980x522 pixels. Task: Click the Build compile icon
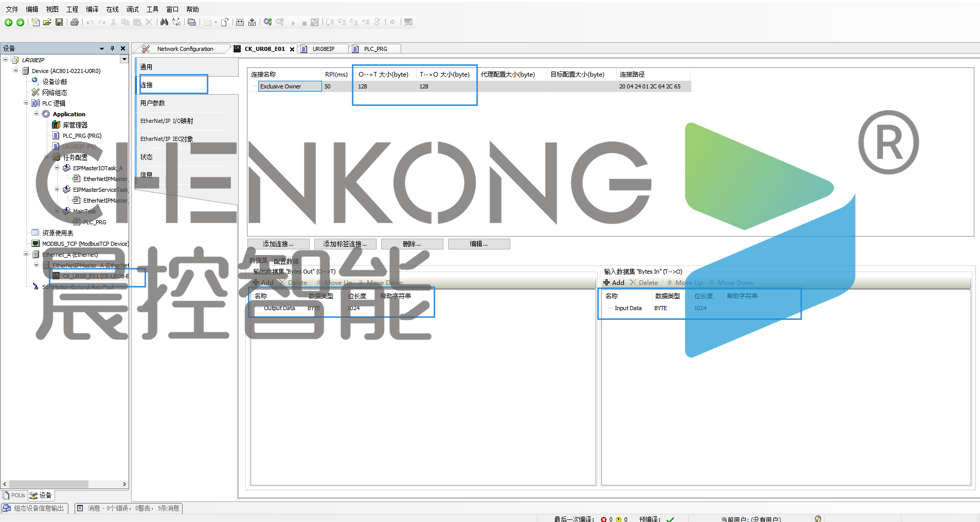coord(240,22)
